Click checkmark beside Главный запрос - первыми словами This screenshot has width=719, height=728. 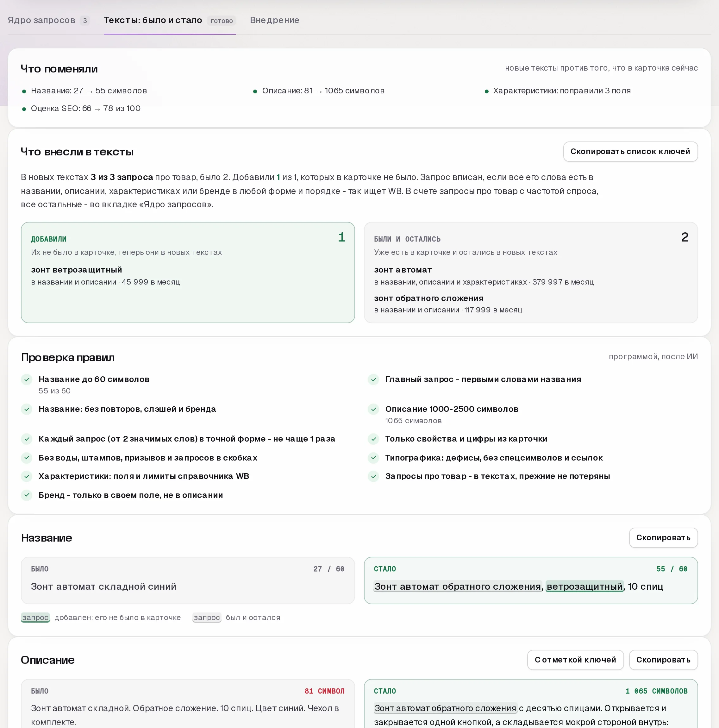point(373,380)
